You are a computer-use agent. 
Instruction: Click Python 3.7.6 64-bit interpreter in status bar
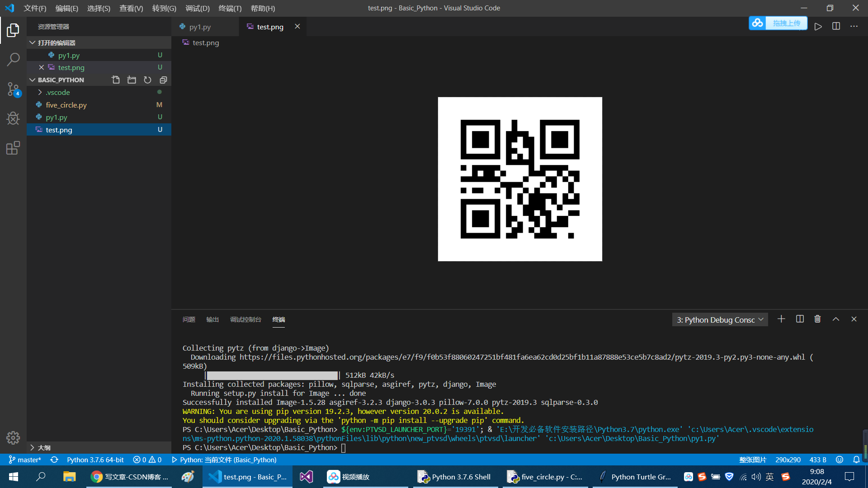(95, 460)
